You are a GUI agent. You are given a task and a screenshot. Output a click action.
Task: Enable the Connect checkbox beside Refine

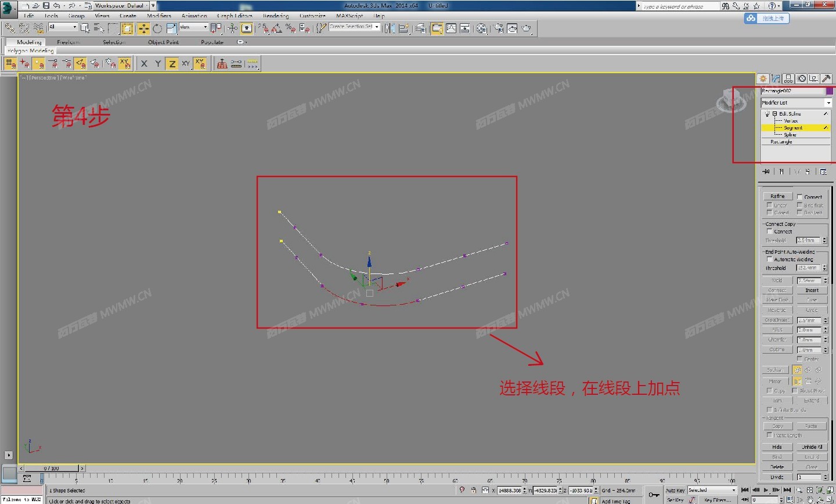[x=799, y=197]
